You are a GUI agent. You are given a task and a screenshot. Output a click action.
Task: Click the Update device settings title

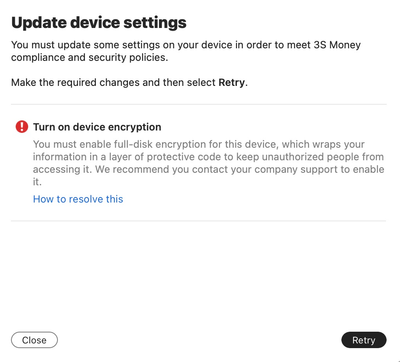tap(99, 23)
